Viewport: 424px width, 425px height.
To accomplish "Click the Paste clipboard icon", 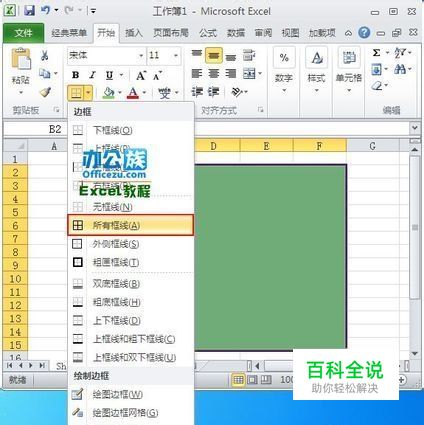I will click(x=21, y=59).
